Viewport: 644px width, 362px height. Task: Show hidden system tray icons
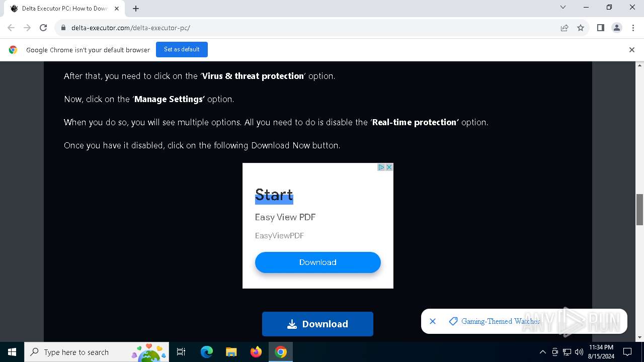tap(542, 352)
